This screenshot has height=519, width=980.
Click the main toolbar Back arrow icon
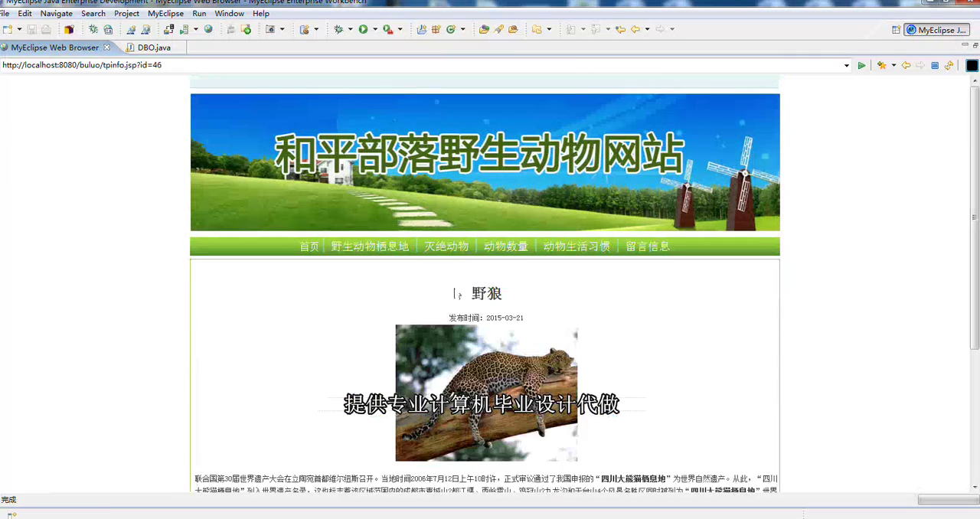click(x=635, y=29)
